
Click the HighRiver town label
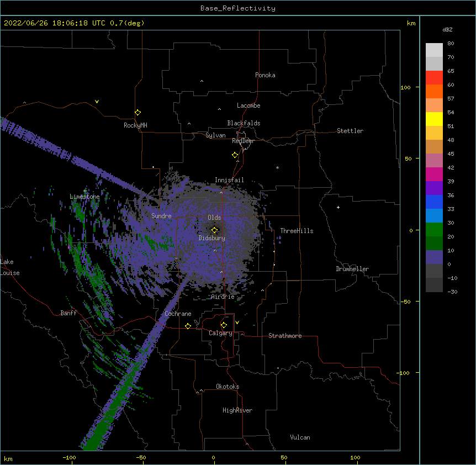pyautogui.click(x=237, y=410)
